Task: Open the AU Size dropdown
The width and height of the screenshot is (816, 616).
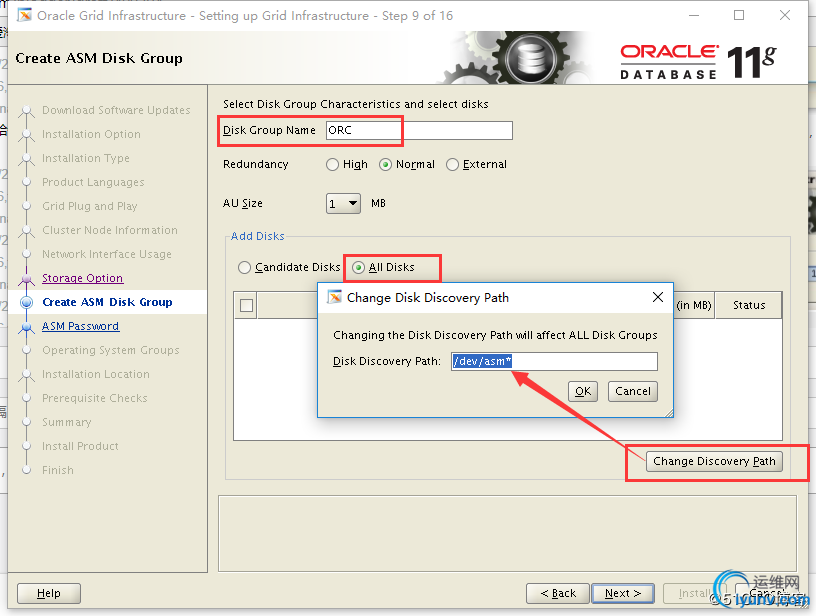Action: coord(343,203)
